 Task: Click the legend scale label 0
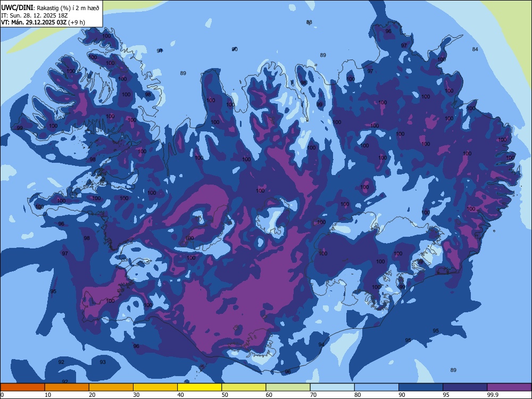[2, 395]
